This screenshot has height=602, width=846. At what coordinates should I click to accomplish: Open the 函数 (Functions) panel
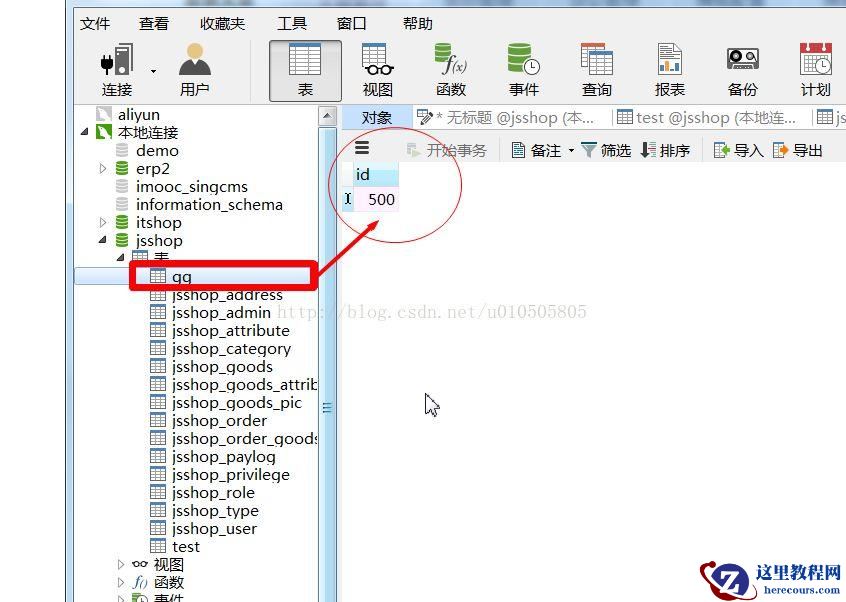tap(450, 68)
